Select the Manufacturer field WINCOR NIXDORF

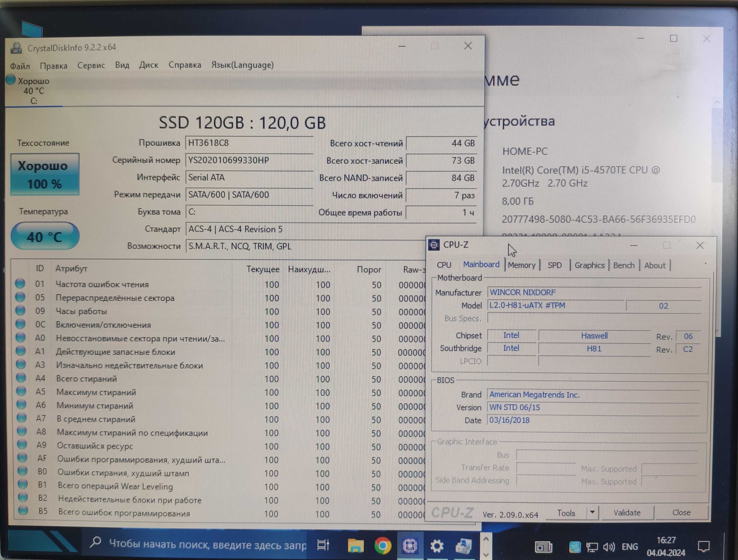point(594,293)
